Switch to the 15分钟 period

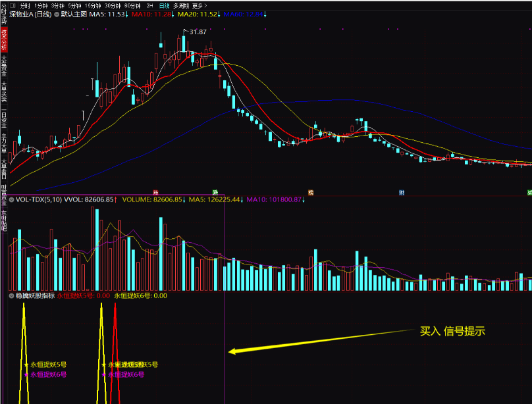[x=93, y=6]
